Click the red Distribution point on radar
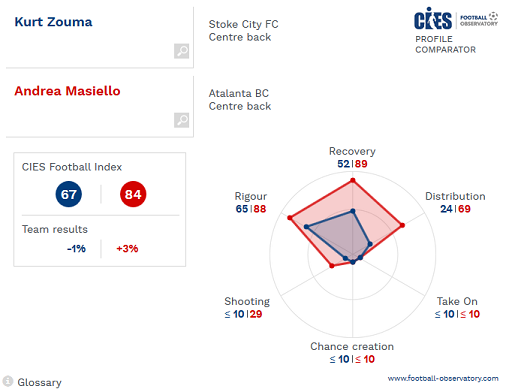The height and width of the screenshot is (392, 506). (x=402, y=225)
